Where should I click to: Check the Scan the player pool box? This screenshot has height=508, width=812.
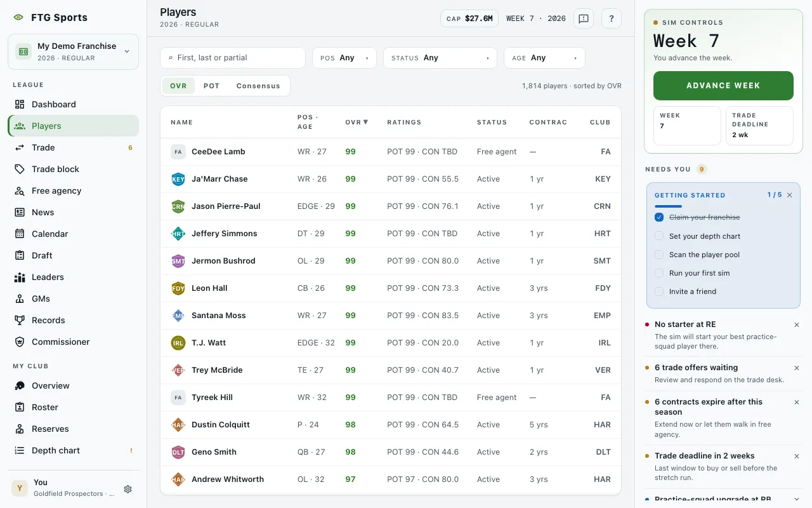point(659,255)
